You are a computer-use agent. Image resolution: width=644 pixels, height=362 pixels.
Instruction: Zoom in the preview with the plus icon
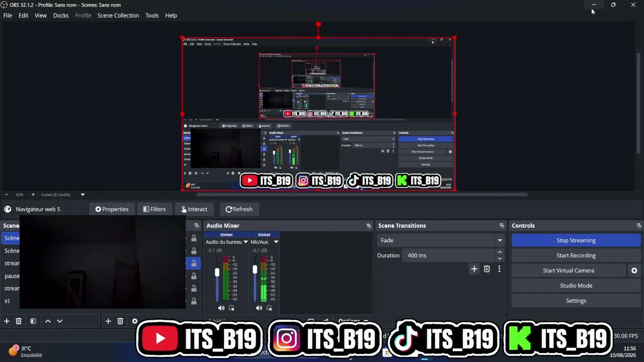[x=33, y=195]
